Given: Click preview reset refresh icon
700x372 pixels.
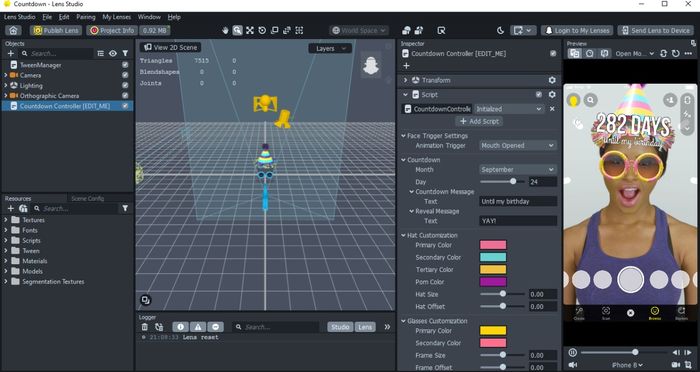Looking at the screenshot, I should click(675, 54).
